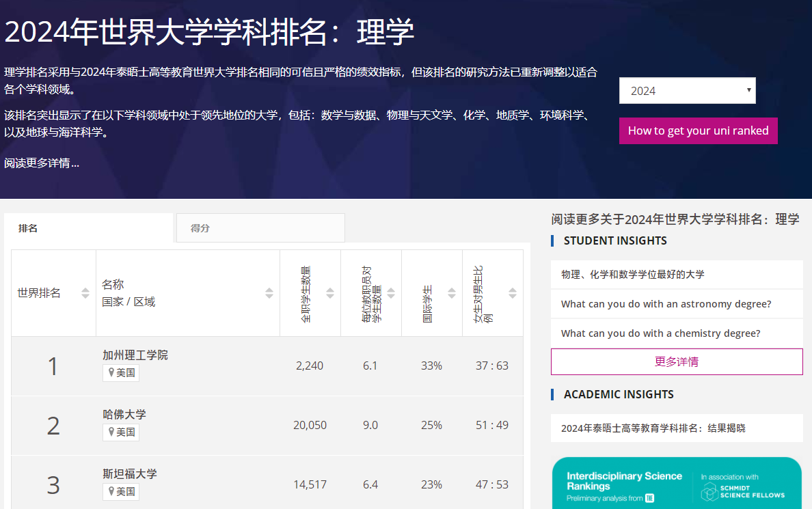Screen dimensions: 812x509
Task: Sort by 女生对男生比例 arrows
Action: [513, 293]
